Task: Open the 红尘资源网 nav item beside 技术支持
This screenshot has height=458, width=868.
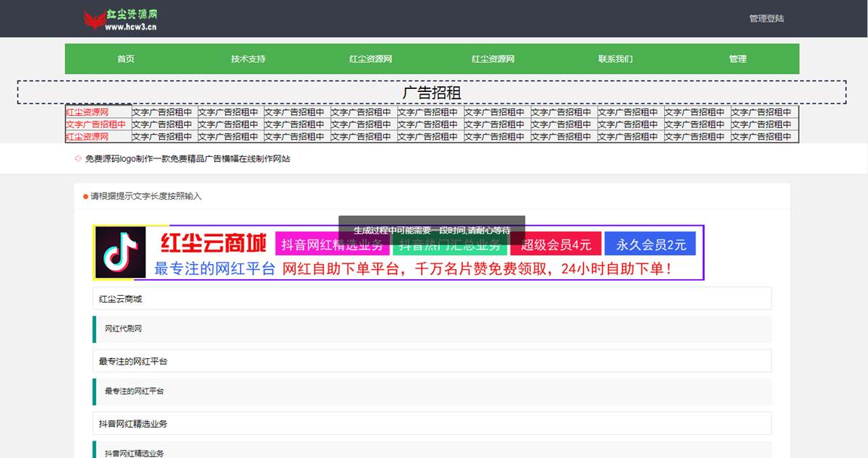Action: pos(370,59)
